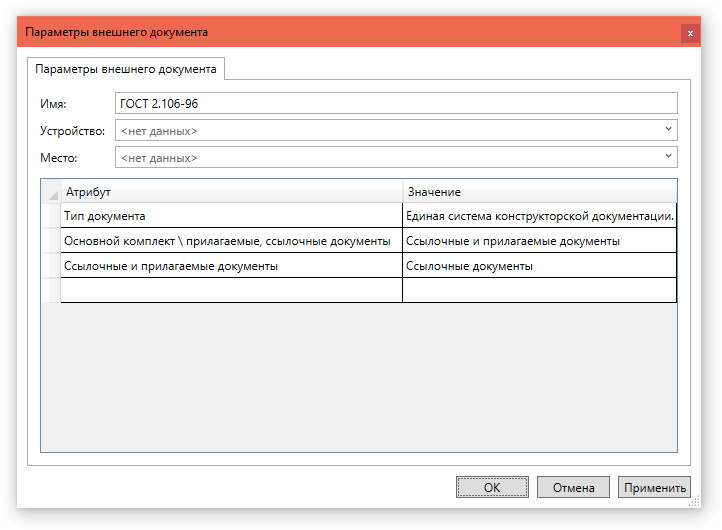Click the empty value cell in the new row
Viewport: 722px width, 530px height.
tap(539, 290)
